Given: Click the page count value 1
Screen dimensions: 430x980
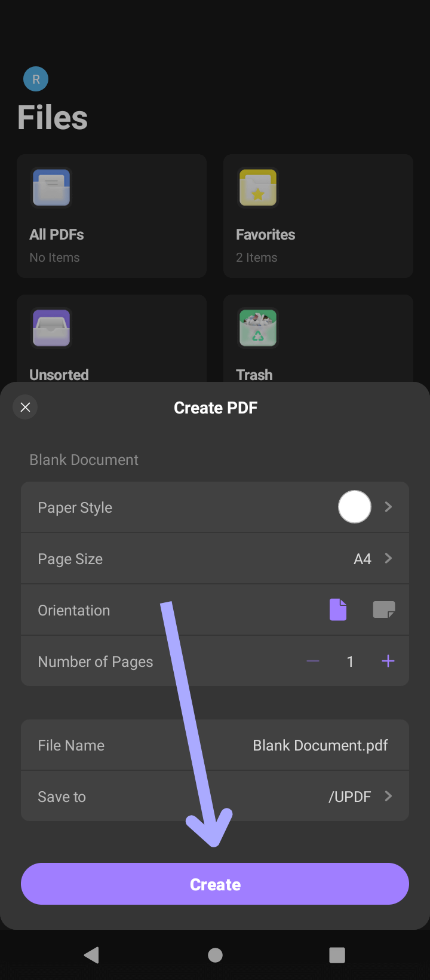Looking at the screenshot, I should (x=351, y=661).
